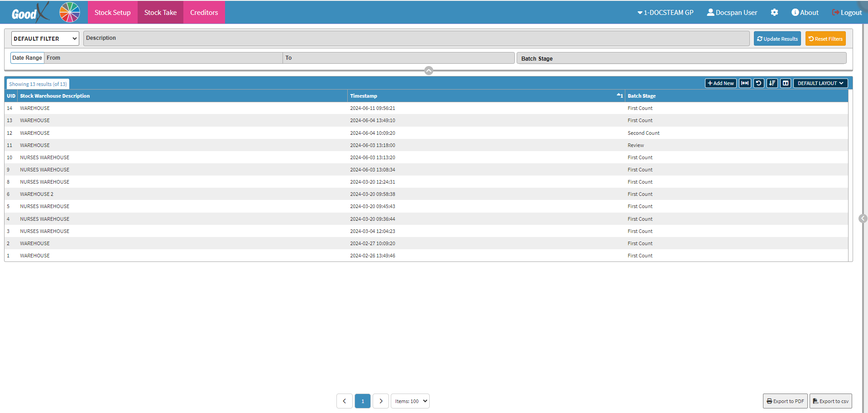The width and height of the screenshot is (868, 413).
Task: Open the sort order icon in the grid toolbar
Action: tap(772, 83)
